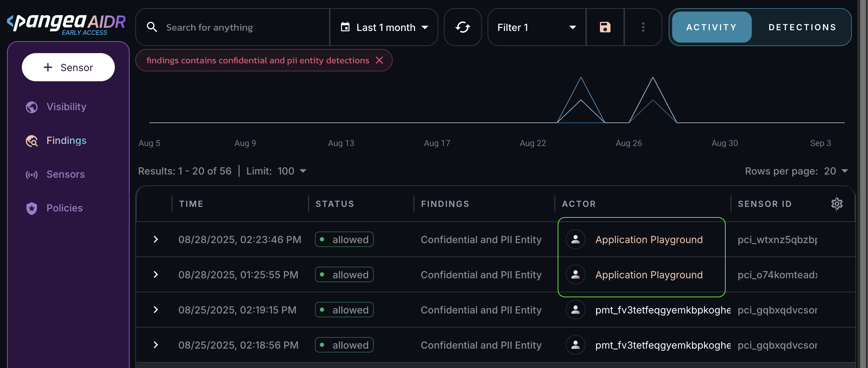
Task: Click actor avatar in 02:23:46 PM row
Action: 576,239
